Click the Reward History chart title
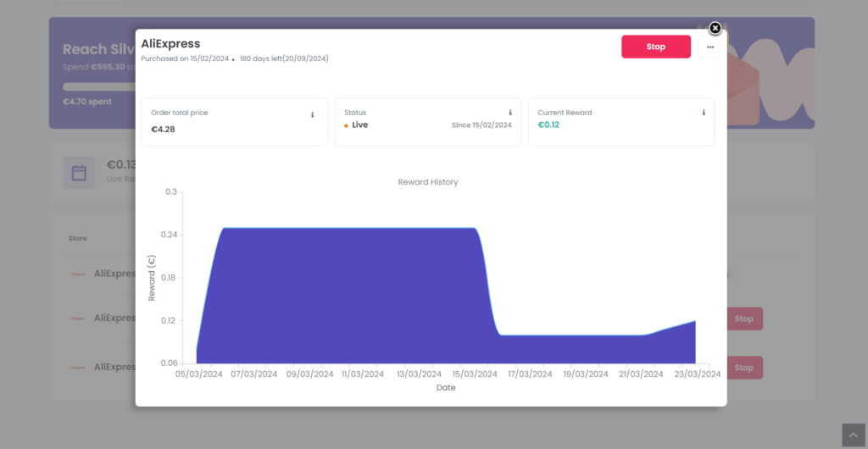This screenshot has width=868, height=449. click(428, 182)
